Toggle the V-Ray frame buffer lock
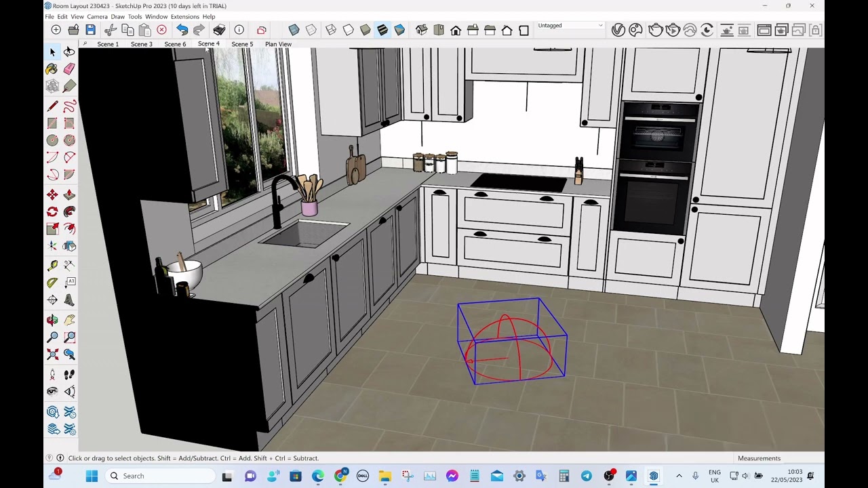The width and height of the screenshot is (868, 488). pos(815,30)
